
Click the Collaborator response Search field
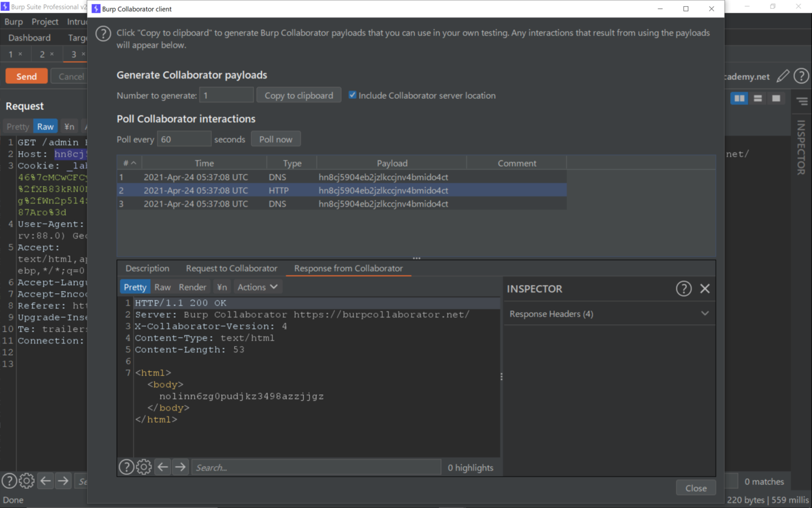coord(317,467)
